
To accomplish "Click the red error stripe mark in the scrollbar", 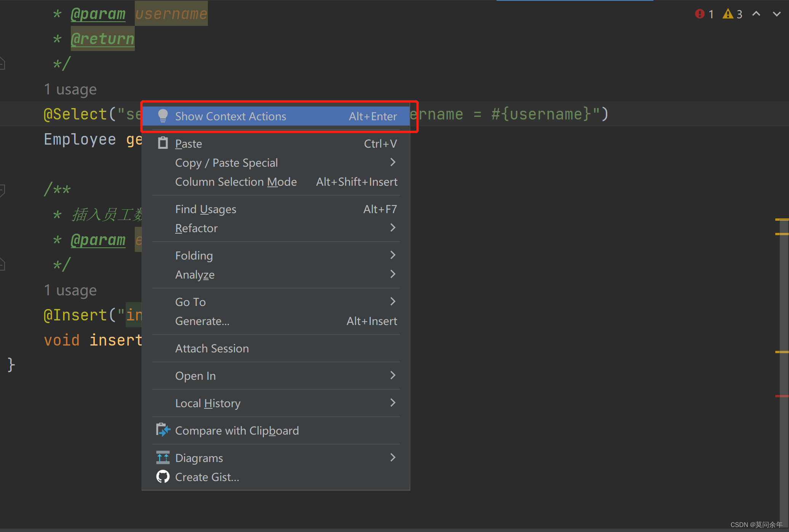I will coord(781,396).
